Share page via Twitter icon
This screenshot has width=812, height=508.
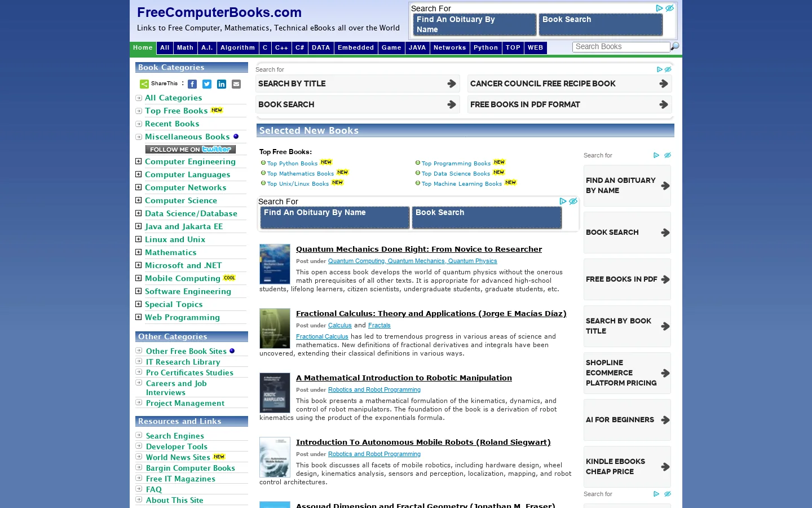(207, 84)
